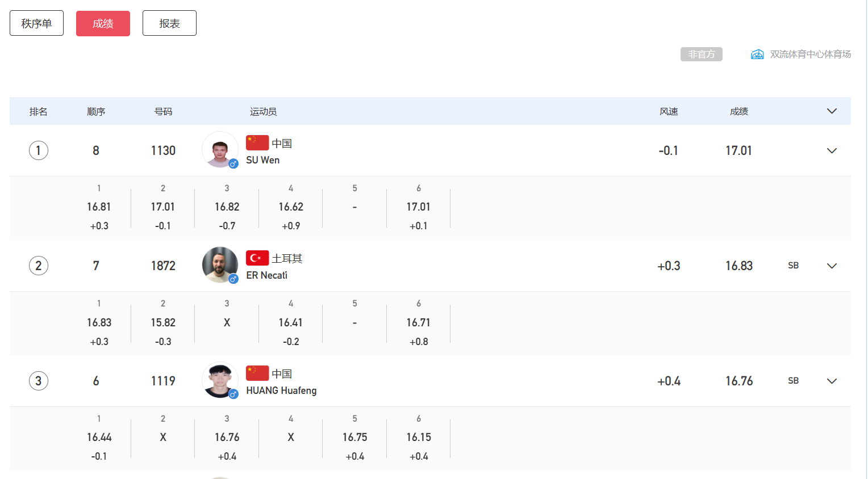The image size is (868, 479).
Task: Click rank 3 circle badge
Action: tap(39, 381)
